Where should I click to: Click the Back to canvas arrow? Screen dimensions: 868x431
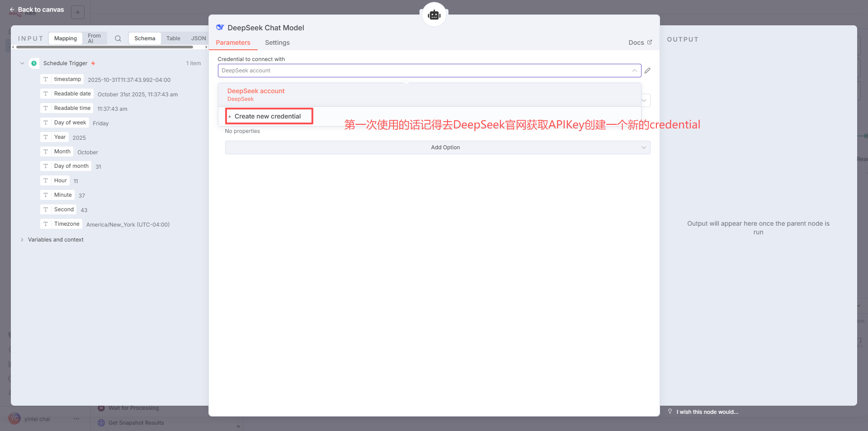(x=12, y=9)
